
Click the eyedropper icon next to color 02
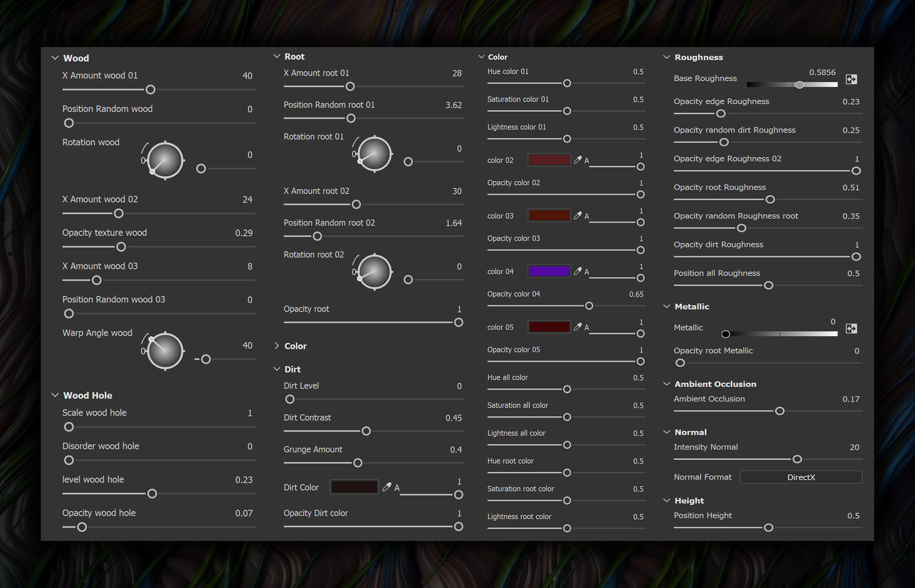(x=577, y=160)
